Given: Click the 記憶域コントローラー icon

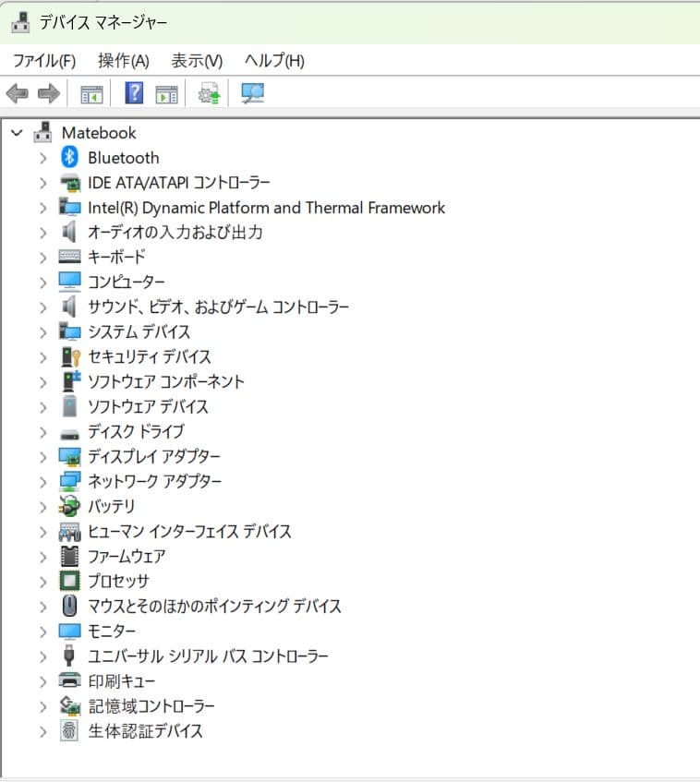Looking at the screenshot, I should (x=70, y=705).
